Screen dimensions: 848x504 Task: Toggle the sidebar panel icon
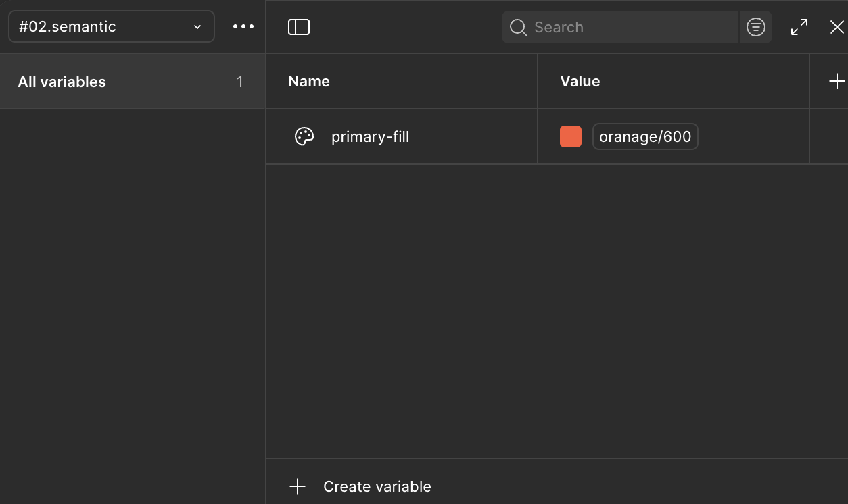[x=299, y=27]
